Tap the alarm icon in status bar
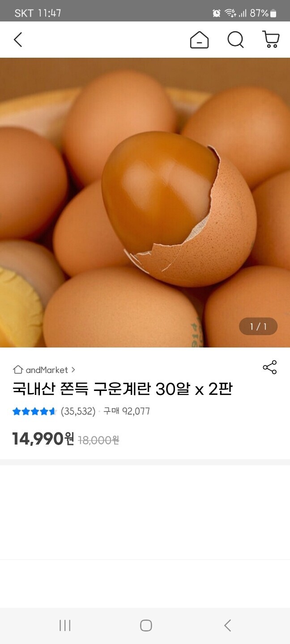The image size is (290, 644). [217, 13]
